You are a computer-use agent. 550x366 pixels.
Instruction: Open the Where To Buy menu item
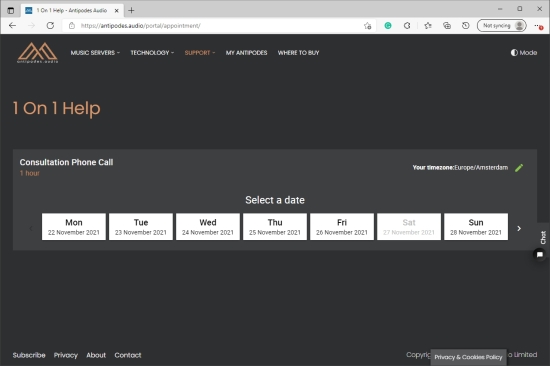(x=299, y=53)
